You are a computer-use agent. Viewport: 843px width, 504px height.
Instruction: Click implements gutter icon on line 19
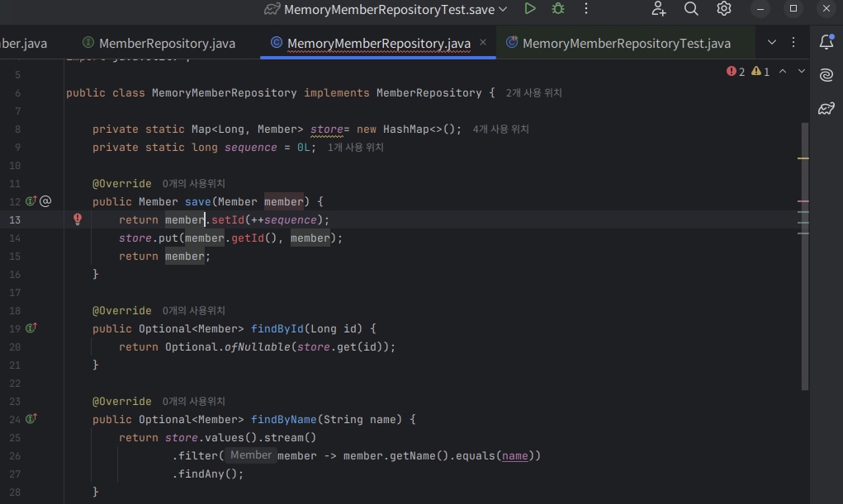point(31,327)
